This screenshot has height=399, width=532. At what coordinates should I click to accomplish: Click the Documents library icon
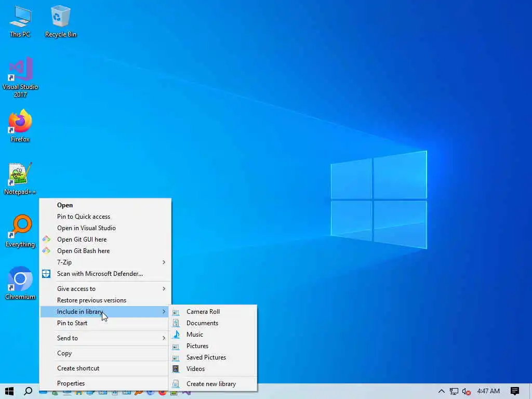click(x=176, y=323)
